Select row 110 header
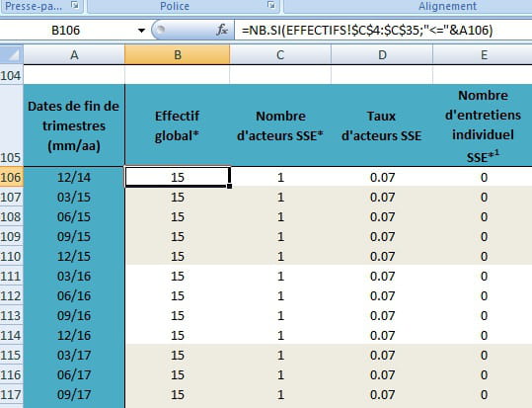This screenshot has width=532, height=408. click(12, 256)
